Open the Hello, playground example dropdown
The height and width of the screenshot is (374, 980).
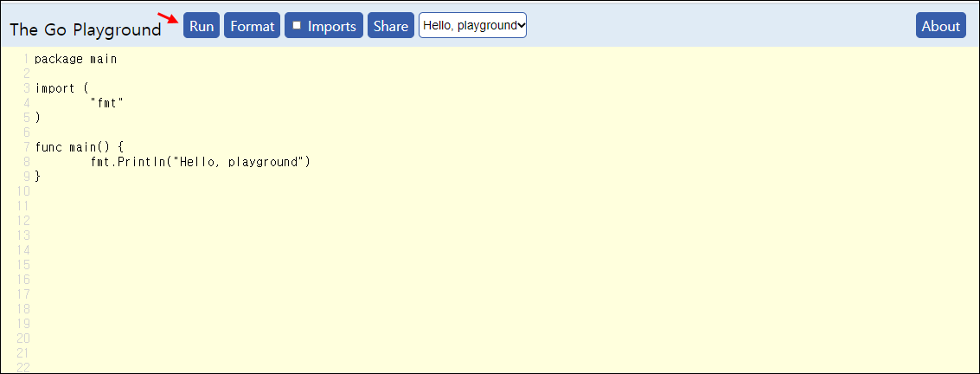pyautogui.click(x=472, y=25)
